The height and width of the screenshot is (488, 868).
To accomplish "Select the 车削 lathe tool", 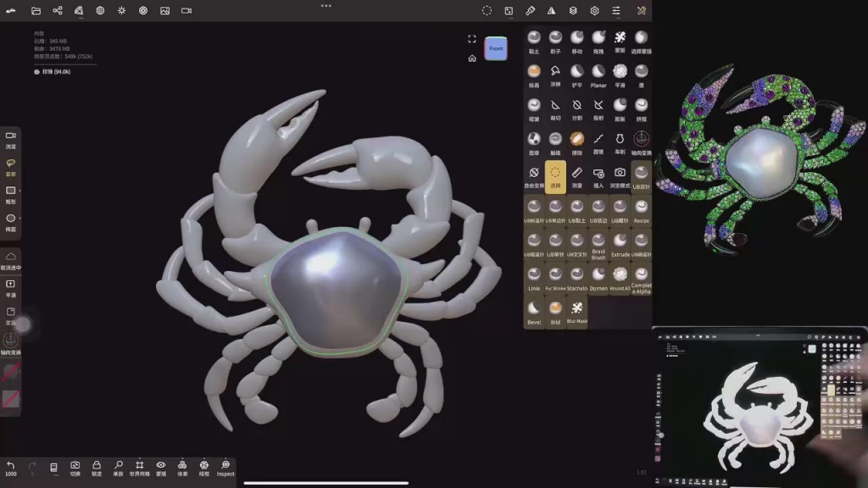I will 620,143.
